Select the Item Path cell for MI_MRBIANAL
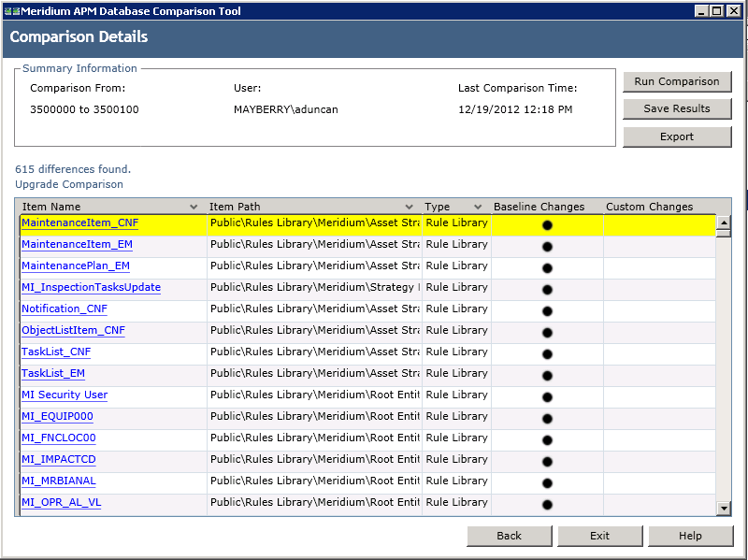 pos(314,482)
